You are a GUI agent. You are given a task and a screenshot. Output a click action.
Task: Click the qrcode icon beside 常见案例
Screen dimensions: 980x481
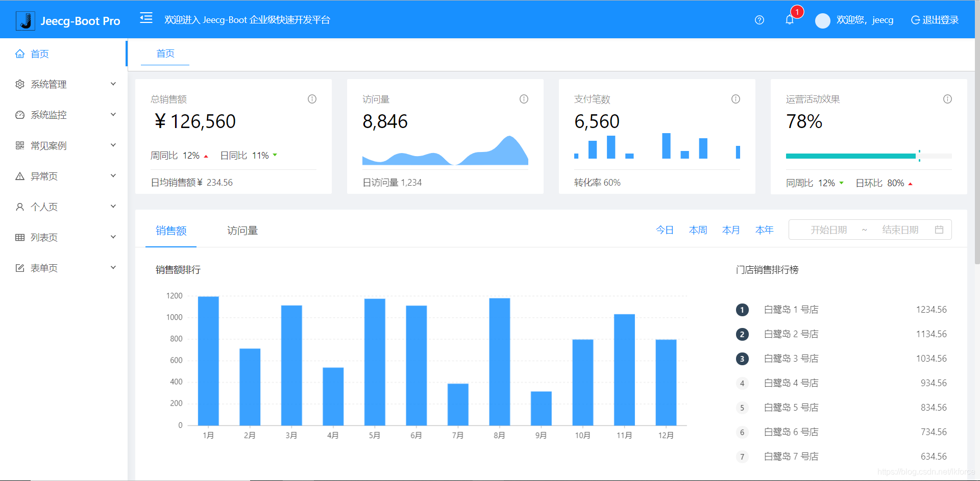point(20,145)
